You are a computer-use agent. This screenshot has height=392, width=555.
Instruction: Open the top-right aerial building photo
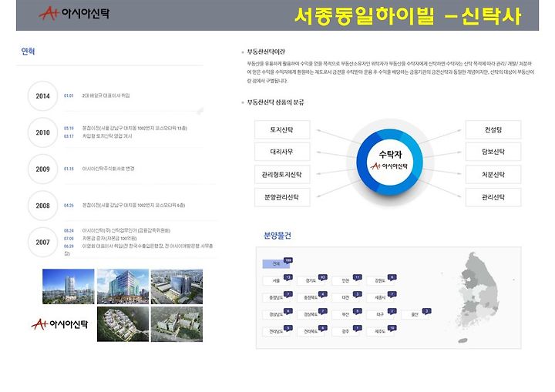pyautogui.click(x=177, y=286)
